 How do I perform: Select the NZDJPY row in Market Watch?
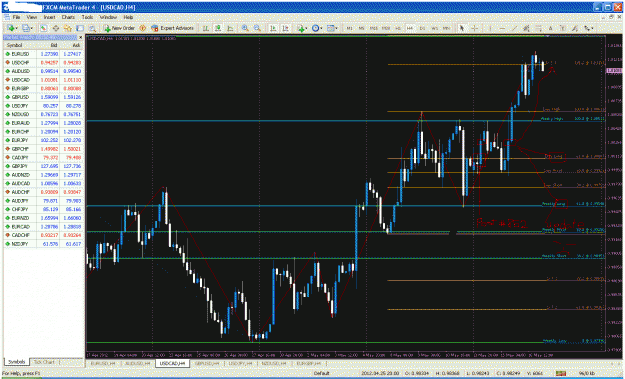tap(43, 244)
